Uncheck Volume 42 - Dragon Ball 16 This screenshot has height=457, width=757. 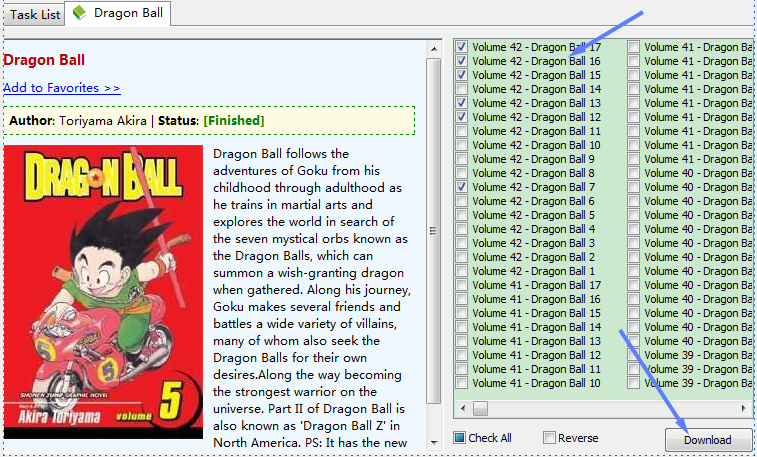(x=461, y=61)
